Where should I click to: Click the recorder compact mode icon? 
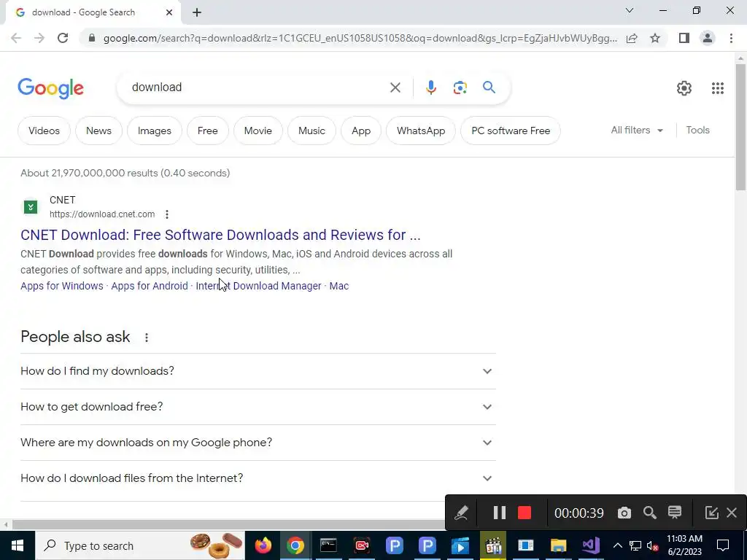[x=711, y=513]
